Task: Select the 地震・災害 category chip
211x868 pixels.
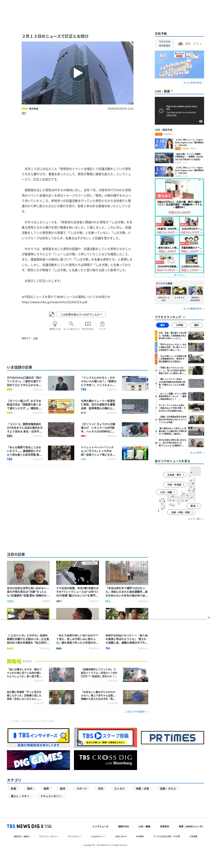Action: (x=142, y=788)
